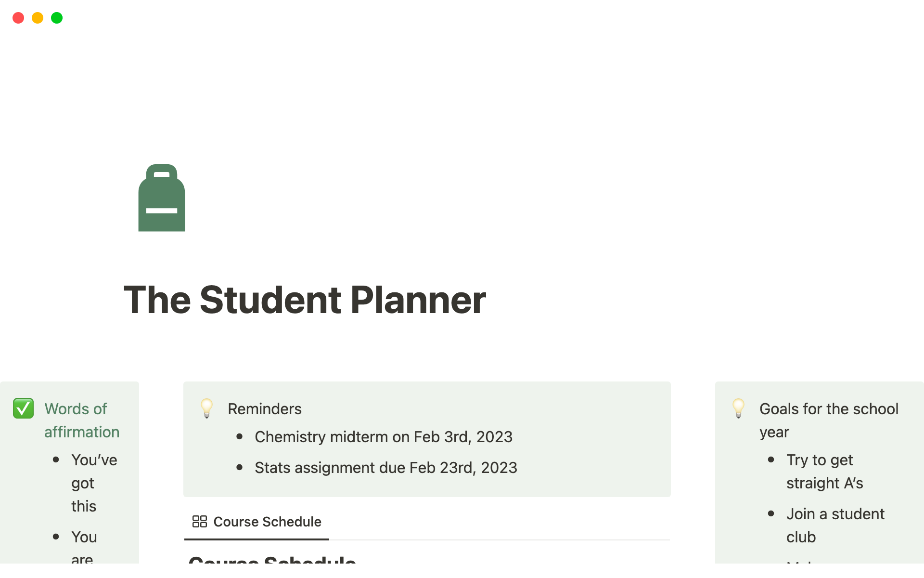
Task: Select the Join a student club goal
Action: click(835, 525)
